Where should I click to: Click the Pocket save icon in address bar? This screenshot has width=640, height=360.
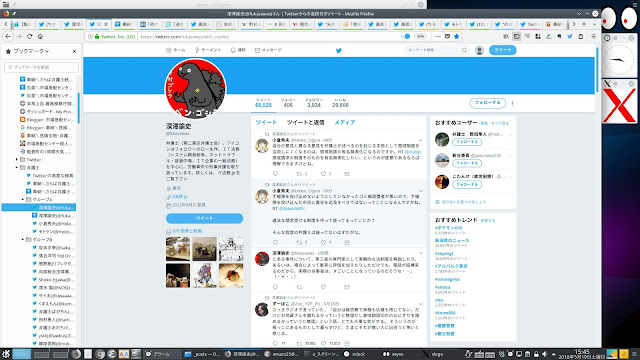447,36
